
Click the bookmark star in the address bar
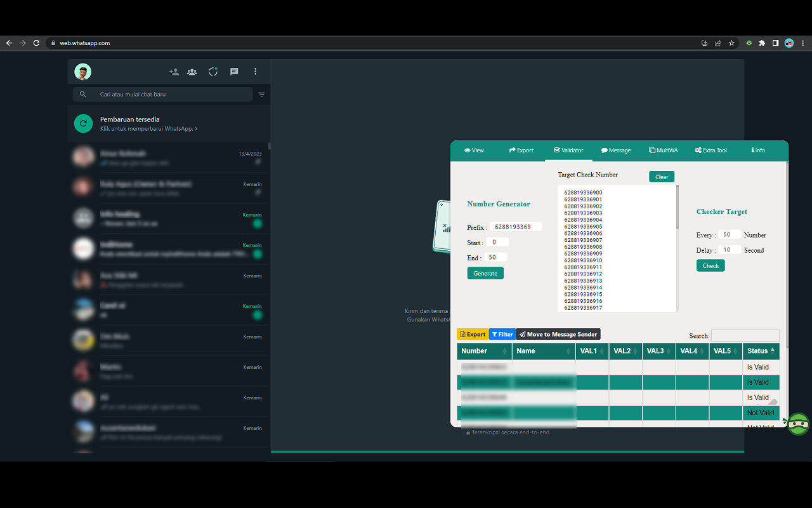pos(731,43)
